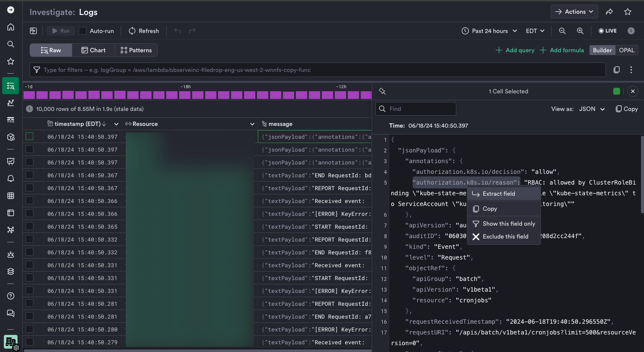Open the Resource column menu chevron

[x=252, y=124]
